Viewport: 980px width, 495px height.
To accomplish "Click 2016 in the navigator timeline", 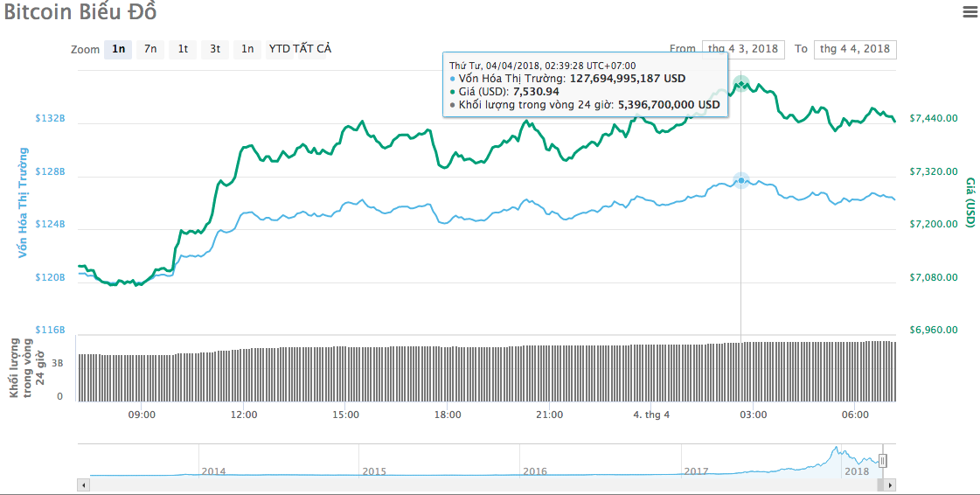I will tap(535, 471).
